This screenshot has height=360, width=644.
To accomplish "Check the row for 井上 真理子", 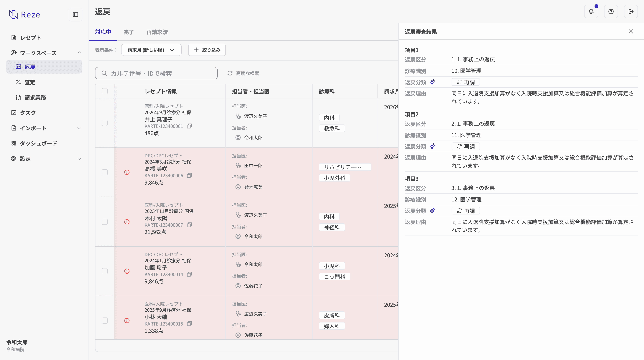I will pyautogui.click(x=105, y=123).
